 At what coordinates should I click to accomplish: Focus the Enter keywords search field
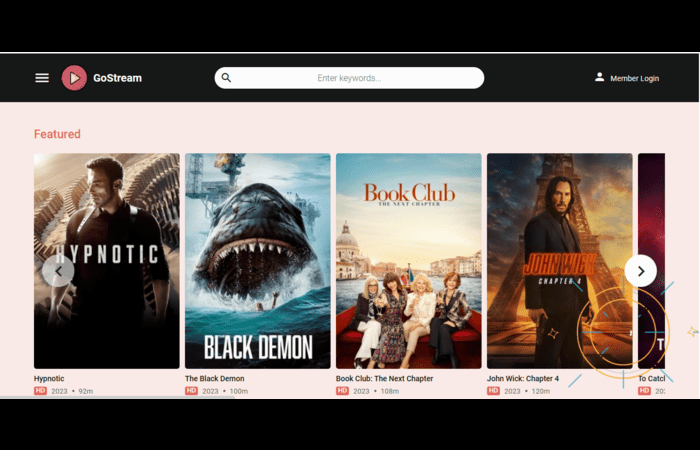tap(349, 78)
